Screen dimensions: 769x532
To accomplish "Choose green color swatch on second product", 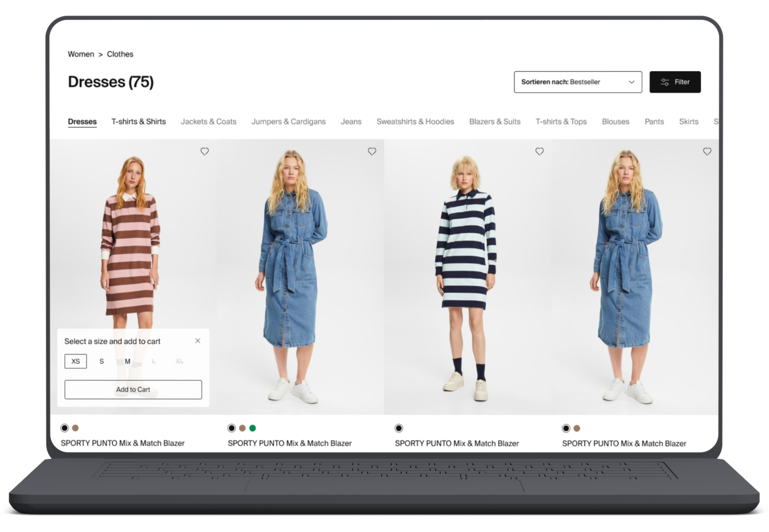I will click(253, 428).
